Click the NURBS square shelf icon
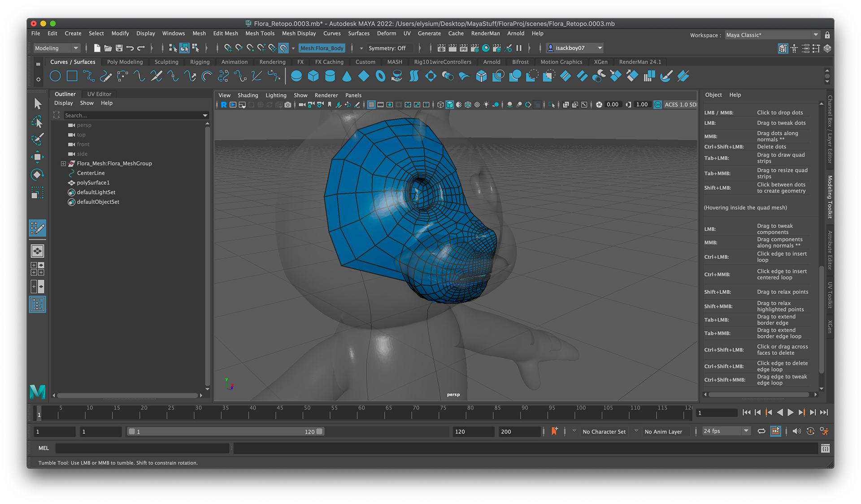 [72, 76]
